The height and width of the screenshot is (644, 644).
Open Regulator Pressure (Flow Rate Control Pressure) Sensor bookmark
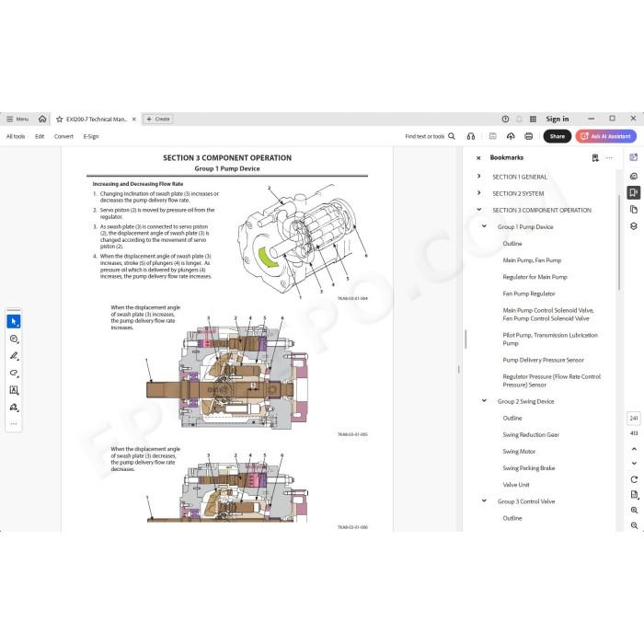[552, 381]
